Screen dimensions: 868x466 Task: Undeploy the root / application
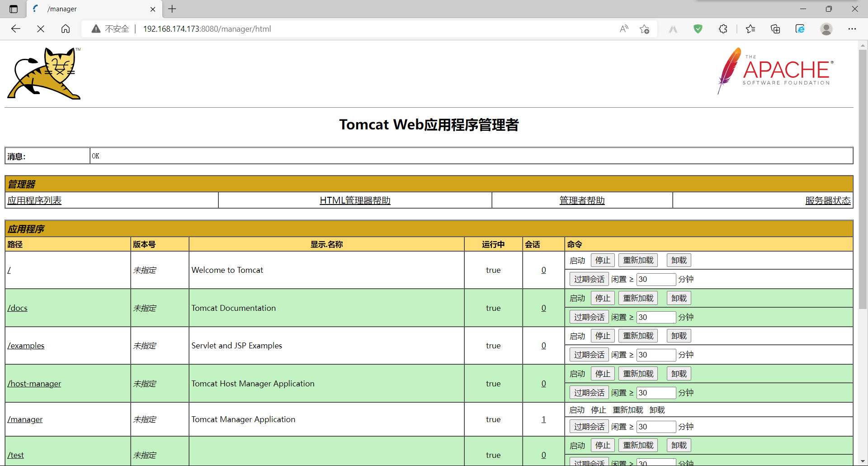tap(679, 261)
